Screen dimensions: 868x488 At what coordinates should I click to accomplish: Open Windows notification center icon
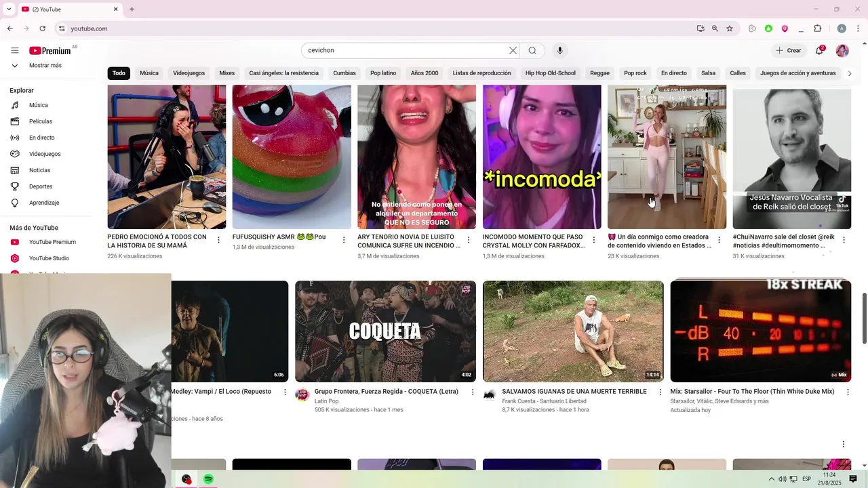tap(853, 479)
